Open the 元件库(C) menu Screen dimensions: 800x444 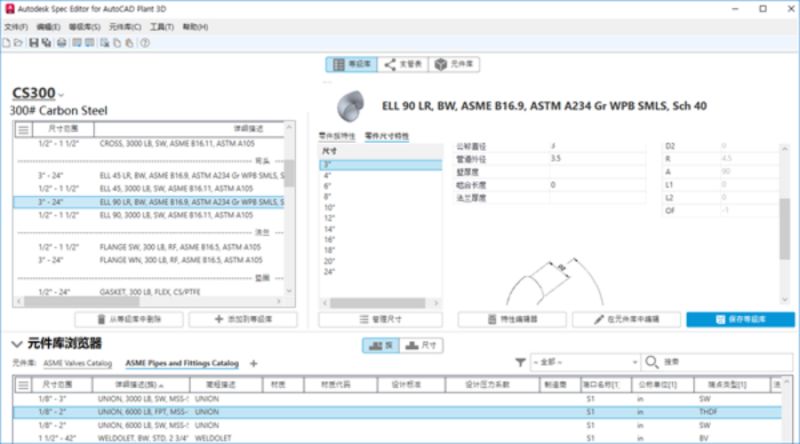[125, 27]
